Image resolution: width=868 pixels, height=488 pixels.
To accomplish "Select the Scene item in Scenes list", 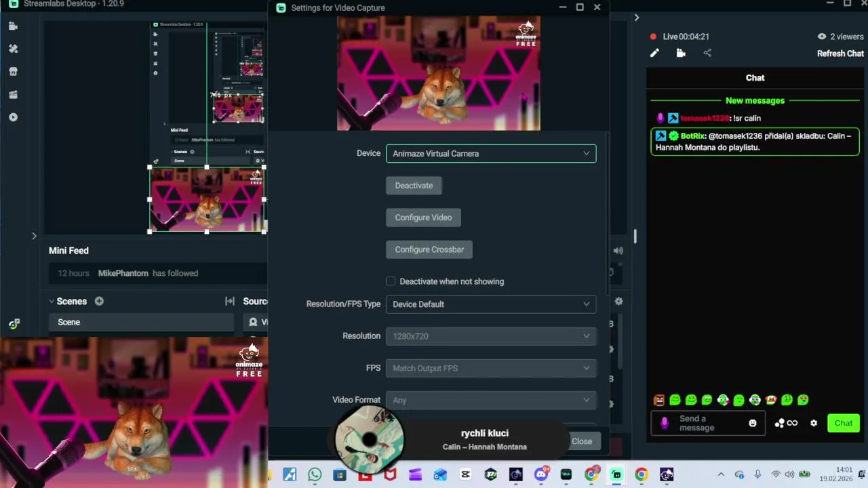I will tap(141, 322).
